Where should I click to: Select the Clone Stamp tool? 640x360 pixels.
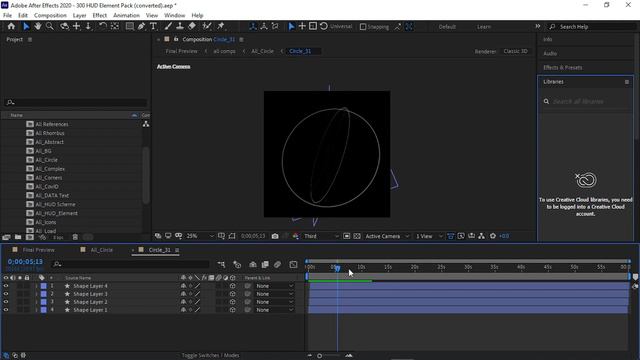[x=180, y=26]
